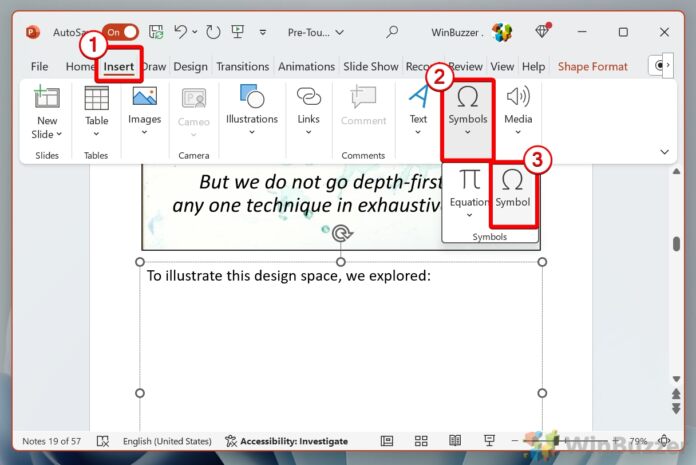Screen dimensions: 696x465
Task: Open the file name dropdown in title bar
Action: pos(339,32)
